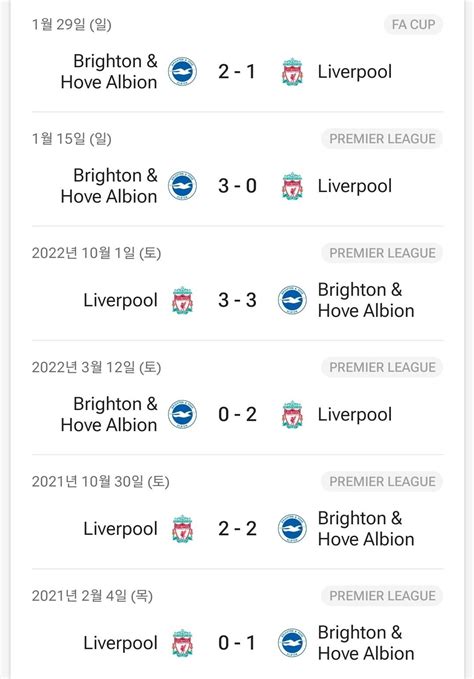Select Premier League tag on the 2021년 2월 4일 match

[x=382, y=596]
